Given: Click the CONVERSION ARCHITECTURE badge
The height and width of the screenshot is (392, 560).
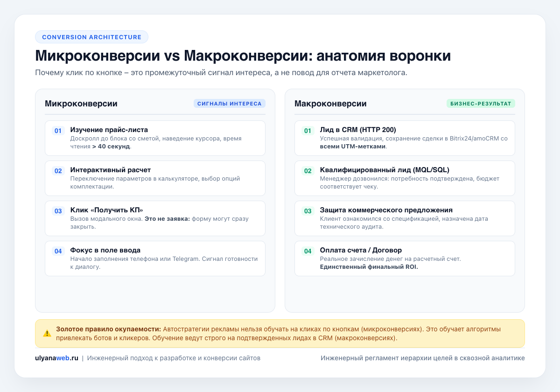Looking at the screenshot, I should click(91, 37).
